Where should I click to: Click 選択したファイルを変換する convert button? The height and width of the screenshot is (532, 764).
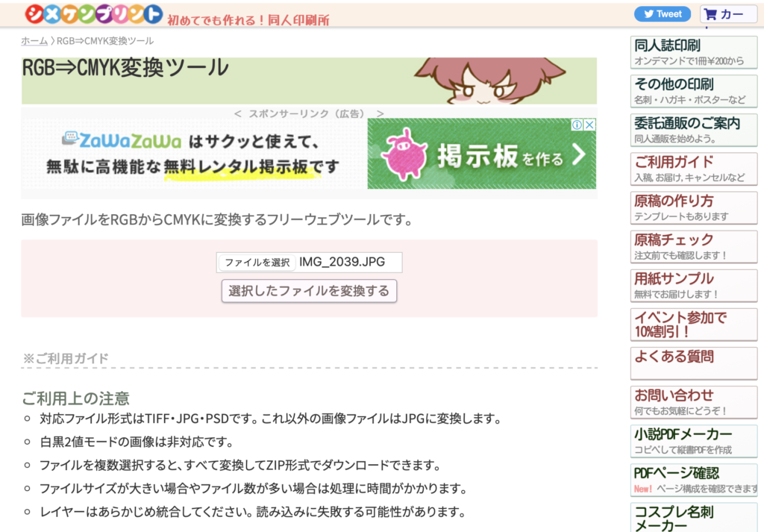click(x=309, y=291)
